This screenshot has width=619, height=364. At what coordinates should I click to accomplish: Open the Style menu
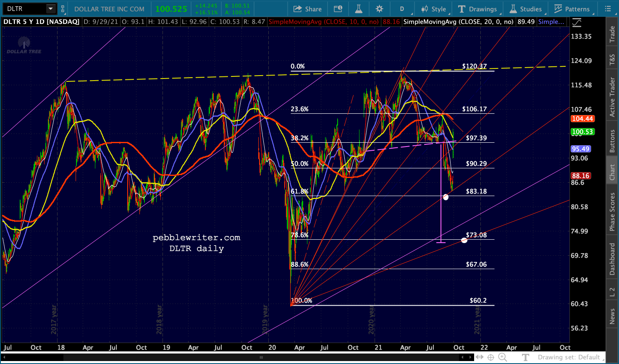[434, 9]
